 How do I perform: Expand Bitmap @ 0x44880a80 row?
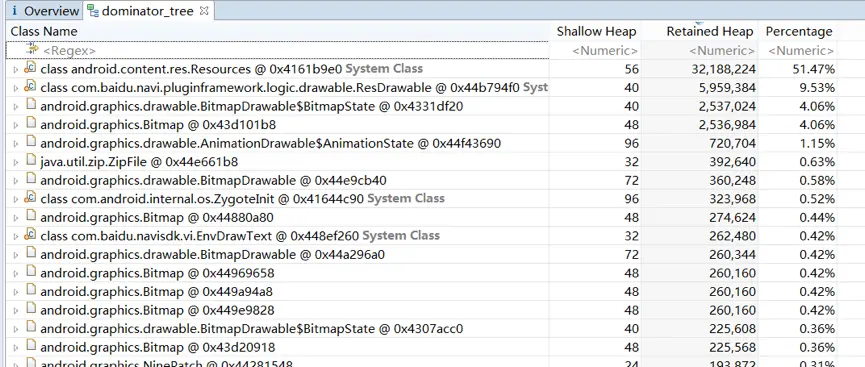pyautogui.click(x=15, y=218)
